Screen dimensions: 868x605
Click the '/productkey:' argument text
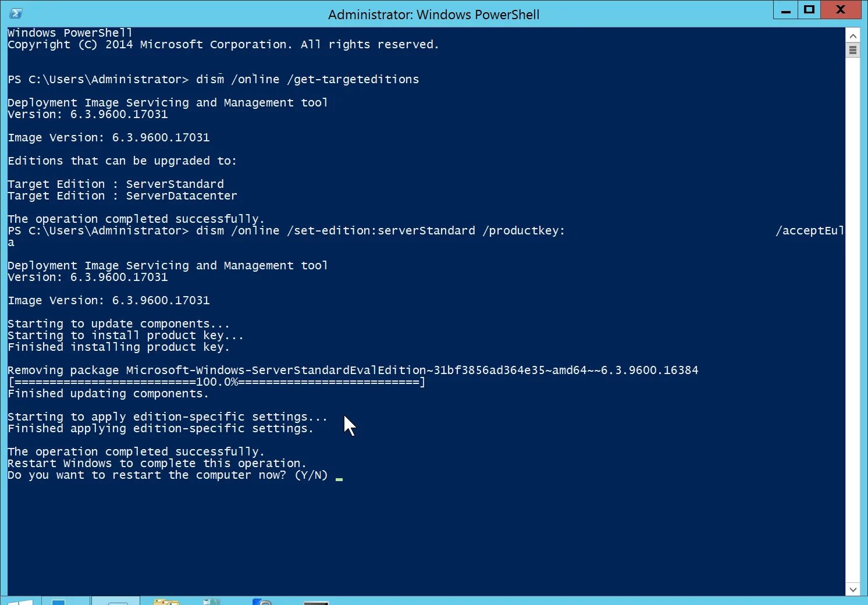click(524, 230)
